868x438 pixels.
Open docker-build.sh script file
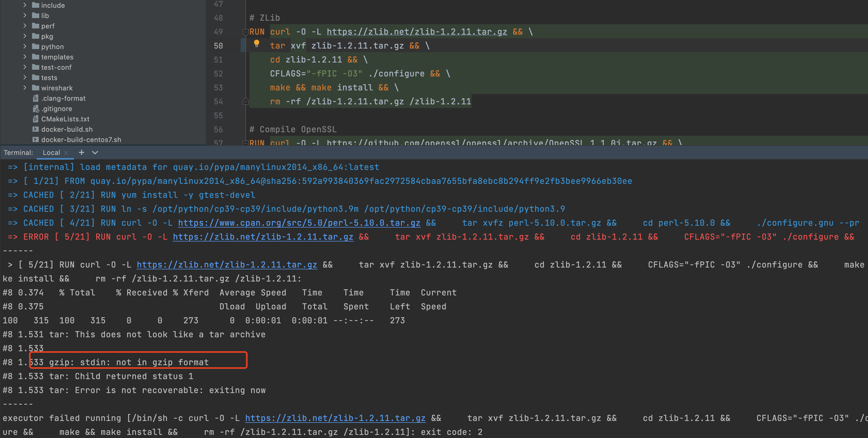(67, 129)
